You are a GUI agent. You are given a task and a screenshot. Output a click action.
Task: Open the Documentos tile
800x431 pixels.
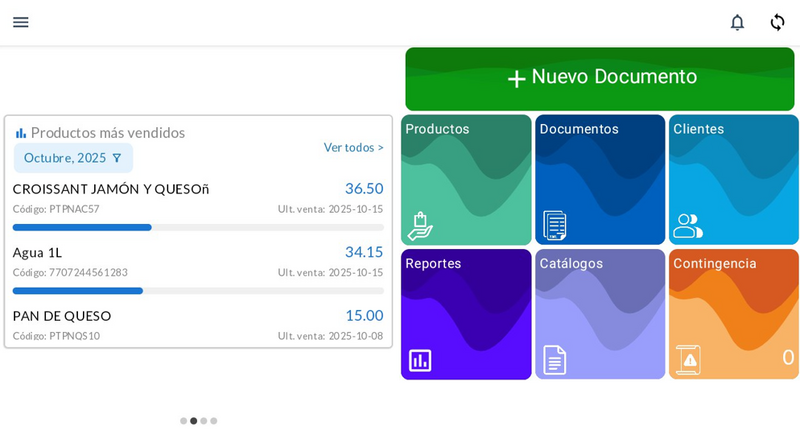pyautogui.click(x=600, y=180)
